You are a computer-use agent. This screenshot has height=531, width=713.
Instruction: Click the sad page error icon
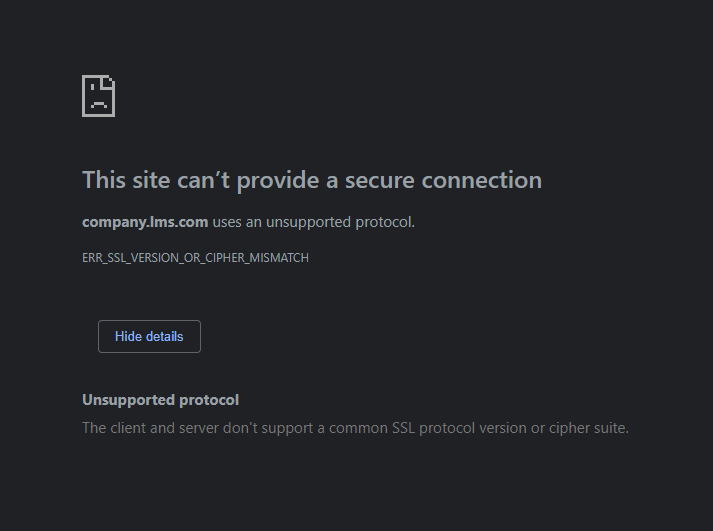(x=99, y=96)
